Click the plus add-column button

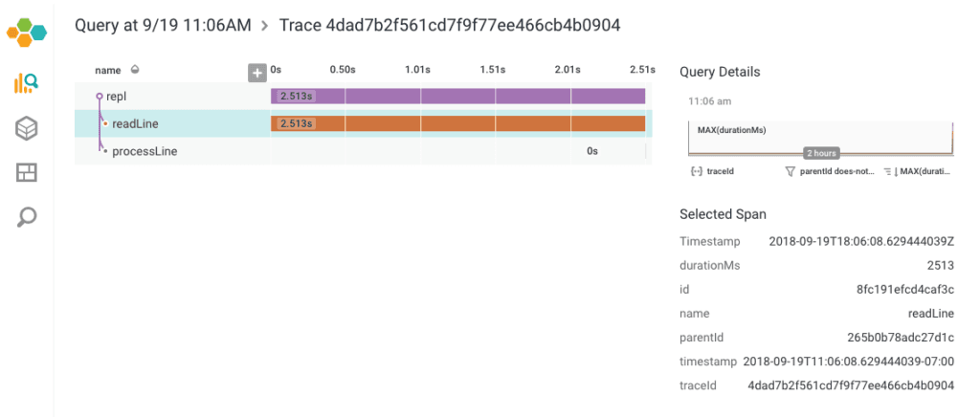256,73
